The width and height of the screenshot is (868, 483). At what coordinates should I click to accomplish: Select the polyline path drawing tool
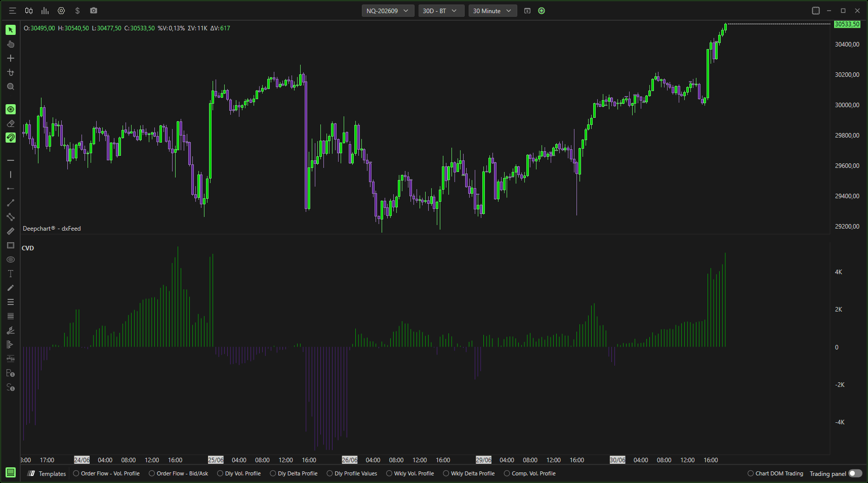(11, 217)
